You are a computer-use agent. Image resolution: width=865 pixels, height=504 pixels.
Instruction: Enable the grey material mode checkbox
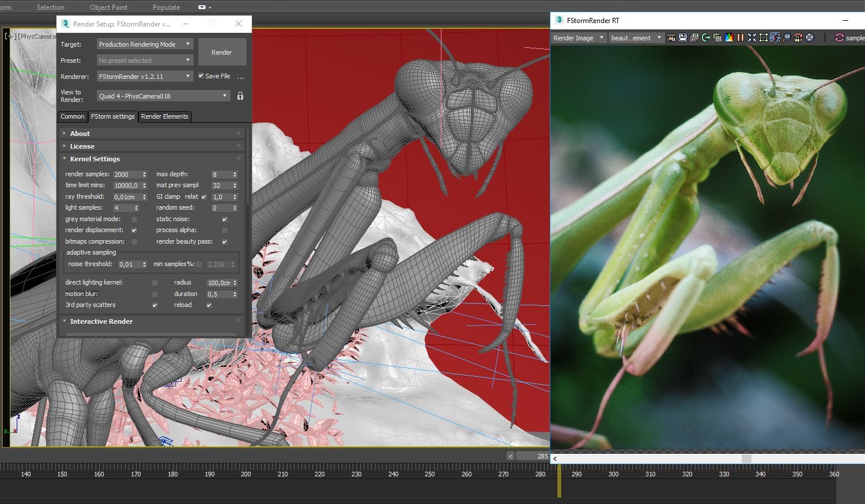click(134, 219)
